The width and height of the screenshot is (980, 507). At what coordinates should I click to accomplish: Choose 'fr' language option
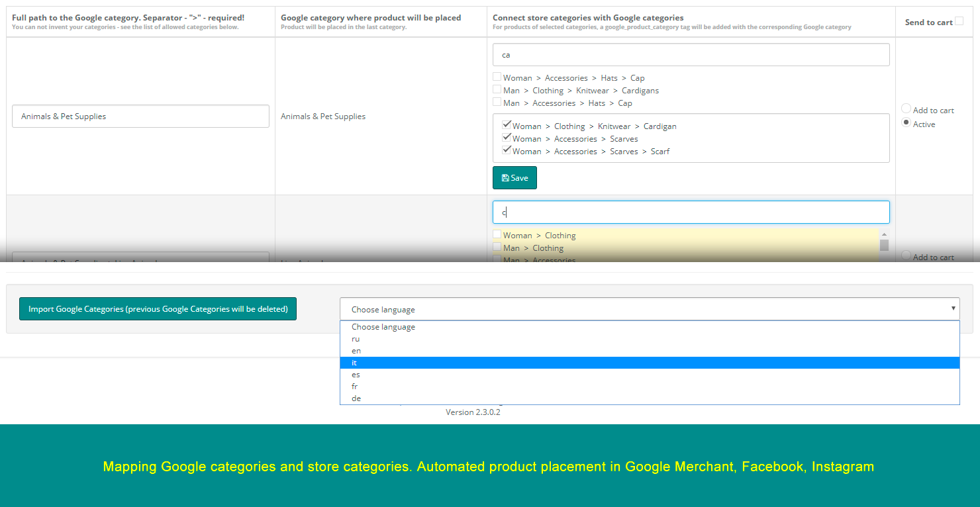click(x=650, y=387)
